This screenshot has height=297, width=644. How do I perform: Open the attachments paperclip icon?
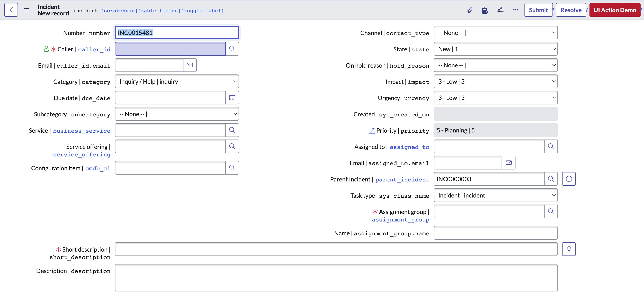470,10
